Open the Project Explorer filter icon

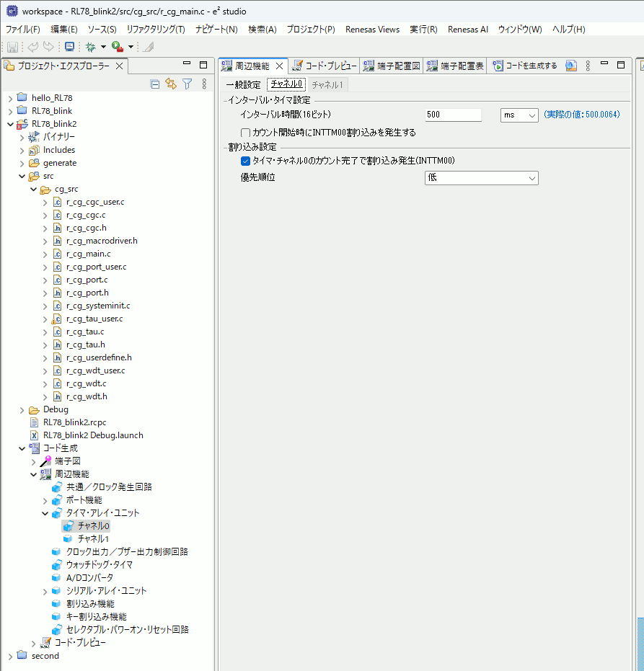coord(187,84)
